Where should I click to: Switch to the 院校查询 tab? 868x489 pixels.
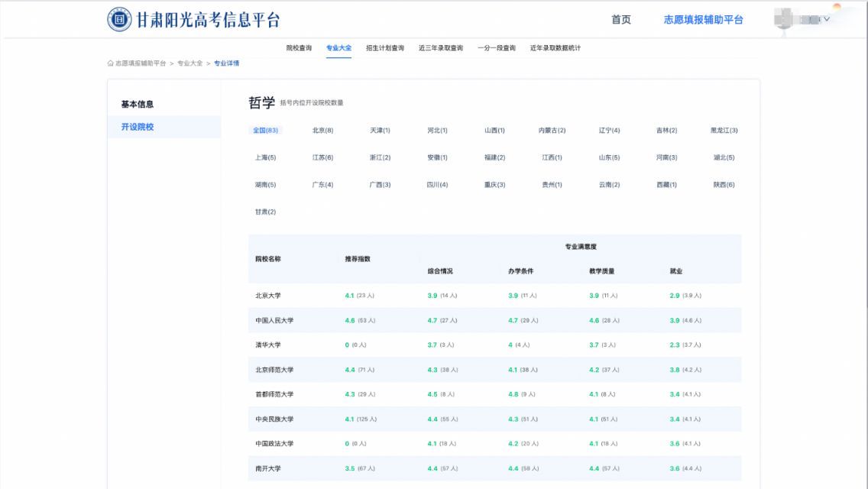tap(299, 48)
